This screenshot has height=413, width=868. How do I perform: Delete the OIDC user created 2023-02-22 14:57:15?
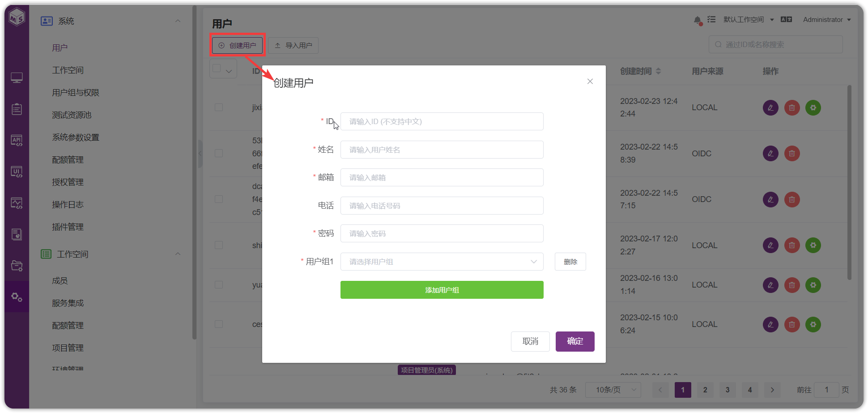click(x=792, y=199)
